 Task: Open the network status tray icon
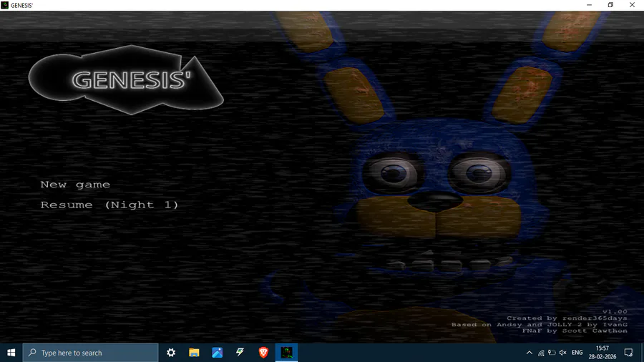pyautogui.click(x=541, y=353)
